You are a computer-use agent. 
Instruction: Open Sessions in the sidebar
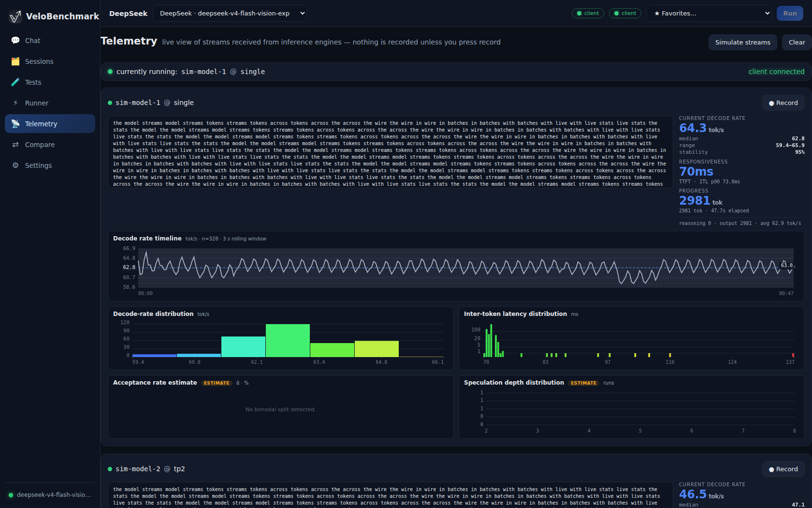tap(50, 61)
